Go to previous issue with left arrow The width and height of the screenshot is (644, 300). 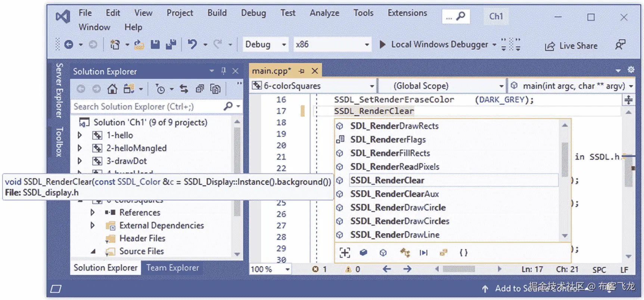point(387,269)
